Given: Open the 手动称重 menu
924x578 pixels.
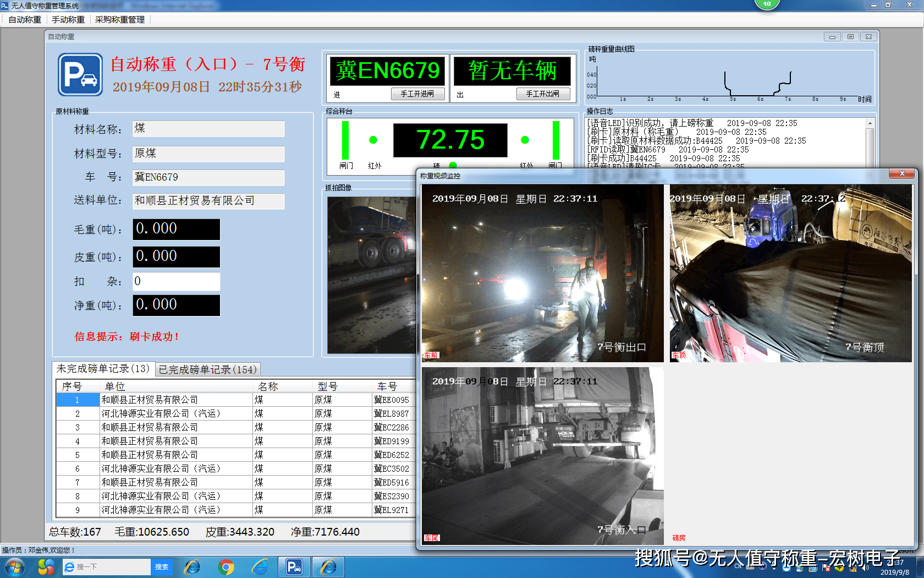Looking at the screenshot, I should [68, 19].
